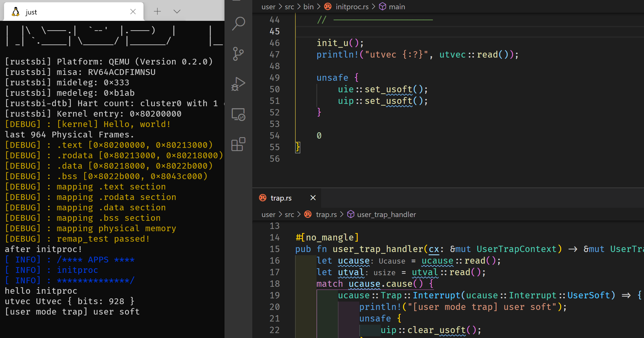This screenshot has width=644, height=338.
Task: Expand the user_trap_handler breadcrumb symbol
Action: [x=386, y=214]
